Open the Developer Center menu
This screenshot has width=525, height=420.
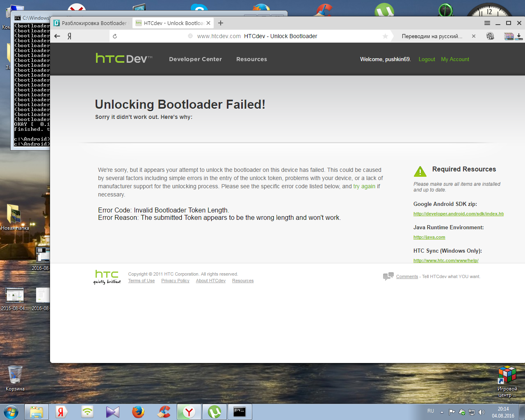click(195, 59)
